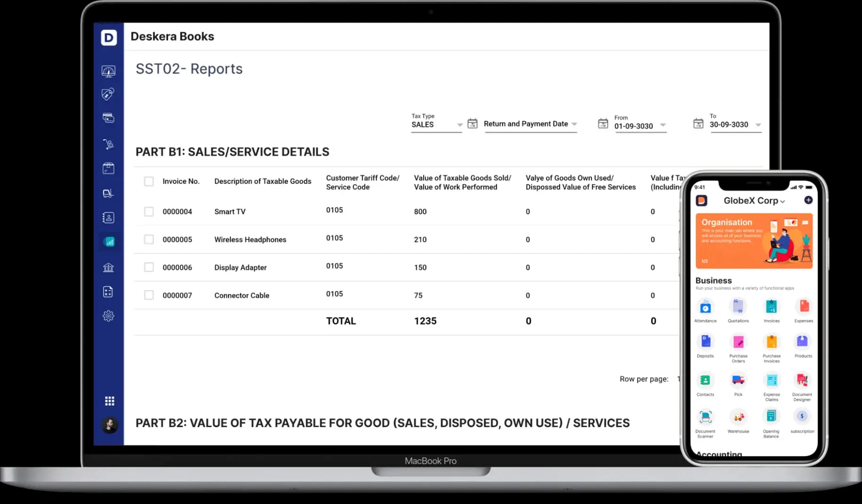Open the contacts address book sidebar icon

click(x=108, y=218)
